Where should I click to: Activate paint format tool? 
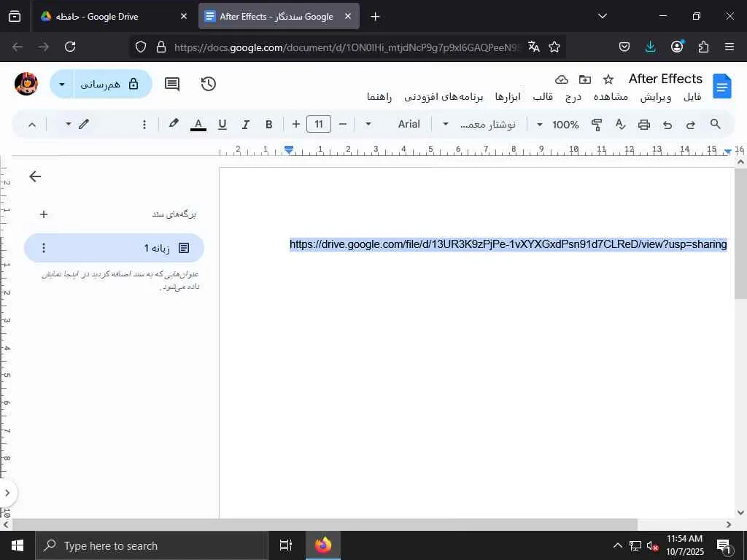pyautogui.click(x=597, y=125)
